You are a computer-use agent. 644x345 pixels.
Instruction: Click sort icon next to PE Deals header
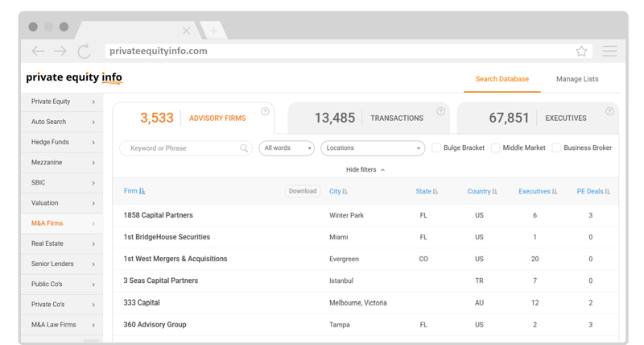coord(608,192)
